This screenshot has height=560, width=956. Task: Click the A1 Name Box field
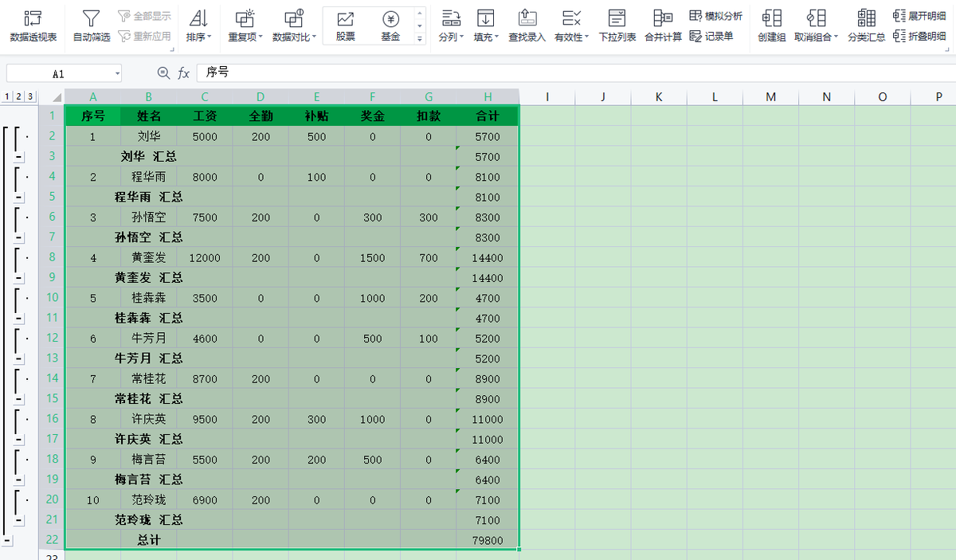(x=59, y=73)
